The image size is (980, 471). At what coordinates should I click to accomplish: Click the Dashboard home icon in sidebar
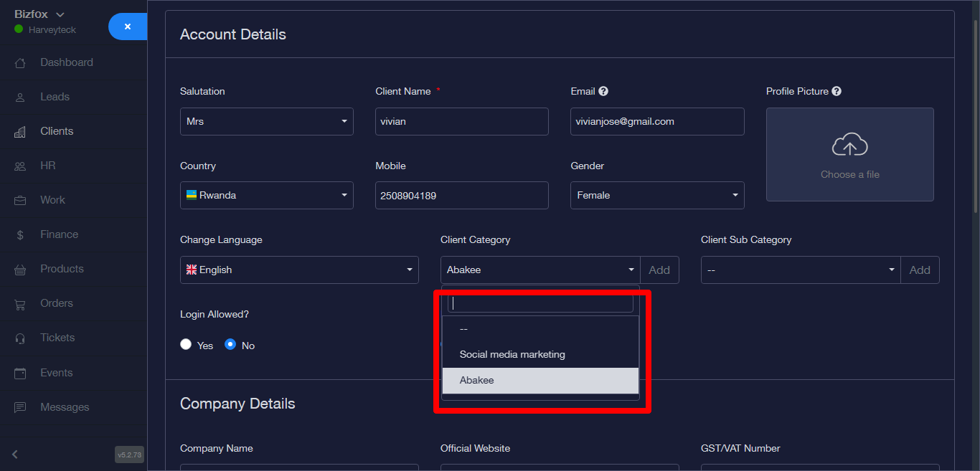(x=20, y=63)
